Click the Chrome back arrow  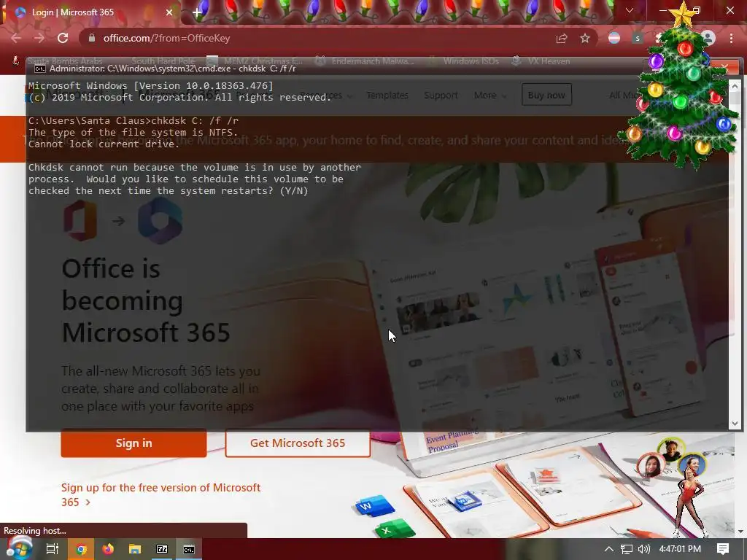[x=16, y=38]
